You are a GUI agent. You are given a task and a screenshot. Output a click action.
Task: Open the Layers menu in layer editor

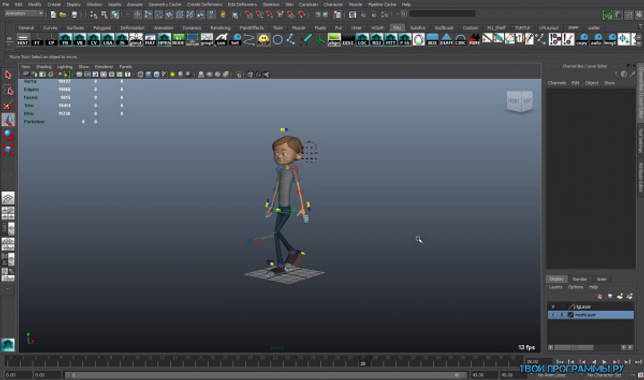click(555, 287)
